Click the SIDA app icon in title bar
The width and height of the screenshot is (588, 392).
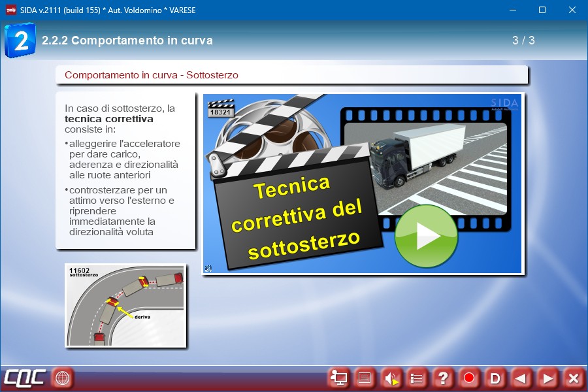[10, 10]
